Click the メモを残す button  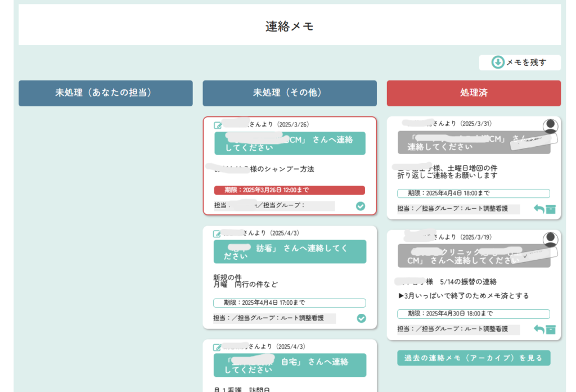click(x=520, y=62)
